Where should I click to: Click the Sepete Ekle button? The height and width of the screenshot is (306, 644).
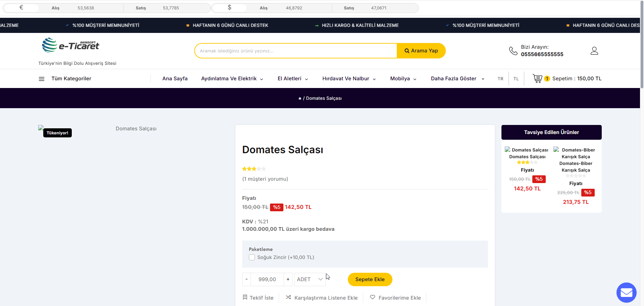[370, 279]
